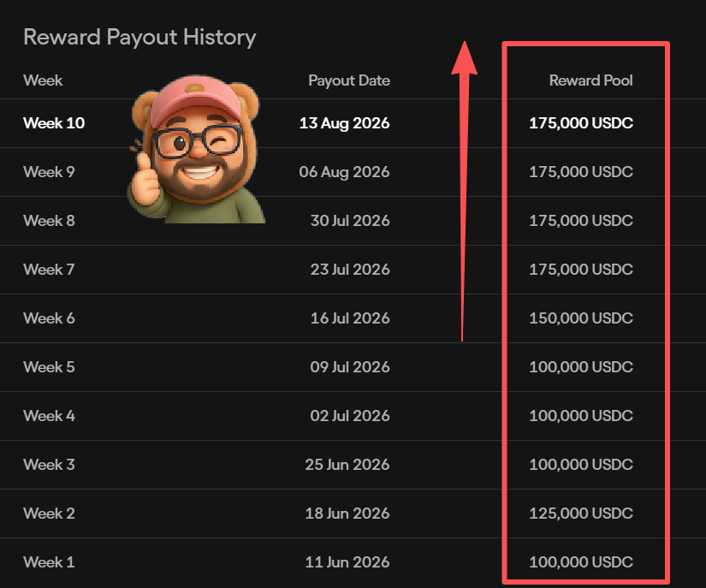The height and width of the screenshot is (588, 706).
Task: Click the Reward Payout History title
Action: [x=139, y=37]
